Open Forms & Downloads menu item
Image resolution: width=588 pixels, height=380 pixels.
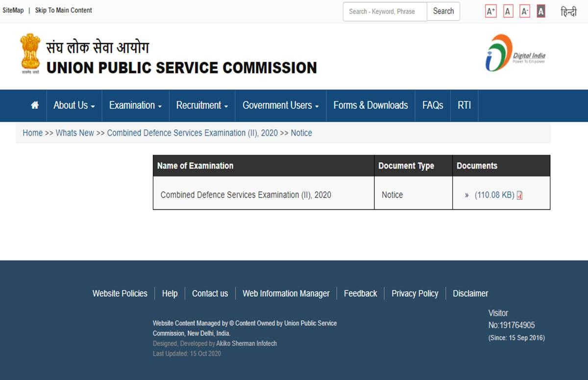coord(370,105)
